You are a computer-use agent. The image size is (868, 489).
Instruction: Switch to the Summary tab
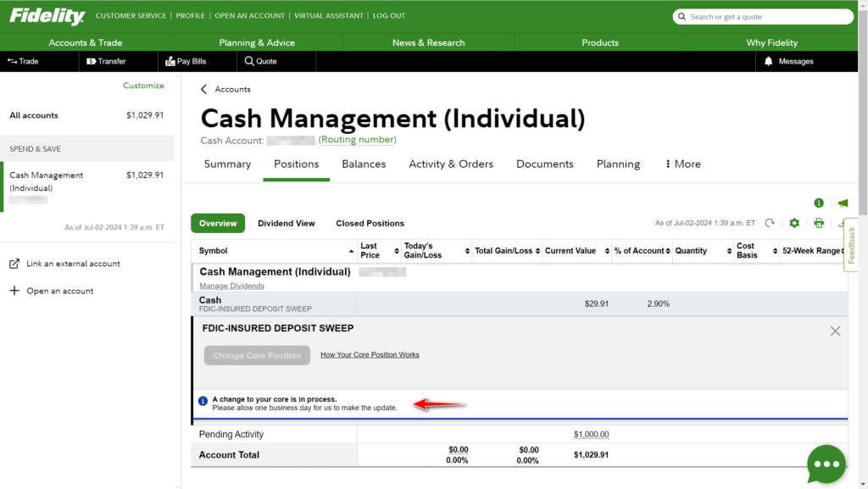pos(227,164)
